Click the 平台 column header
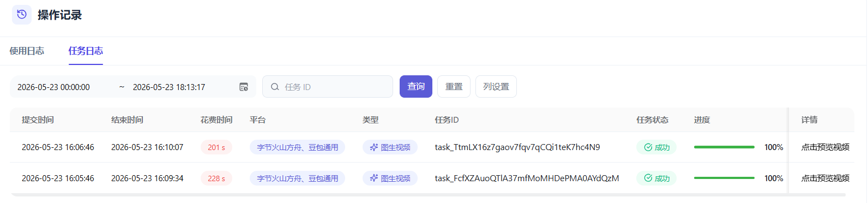 click(x=257, y=120)
